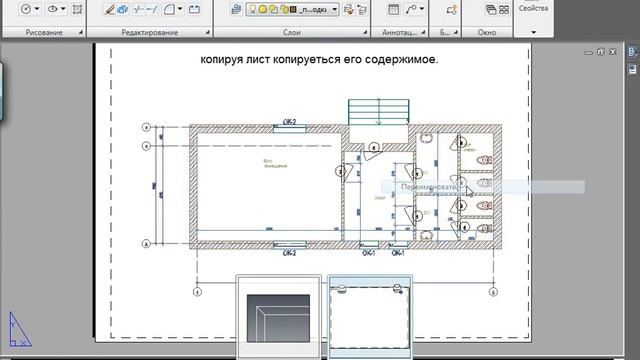This screenshot has width=640, height=360.
Task: Choose Переименовать from the context menu
Action: click(483, 187)
